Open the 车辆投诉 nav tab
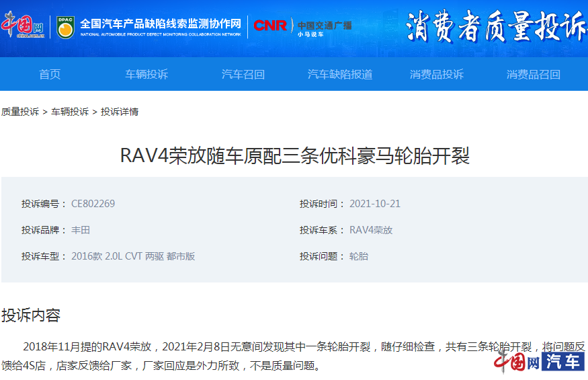Viewport: 588px width, 380px height. (146, 75)
